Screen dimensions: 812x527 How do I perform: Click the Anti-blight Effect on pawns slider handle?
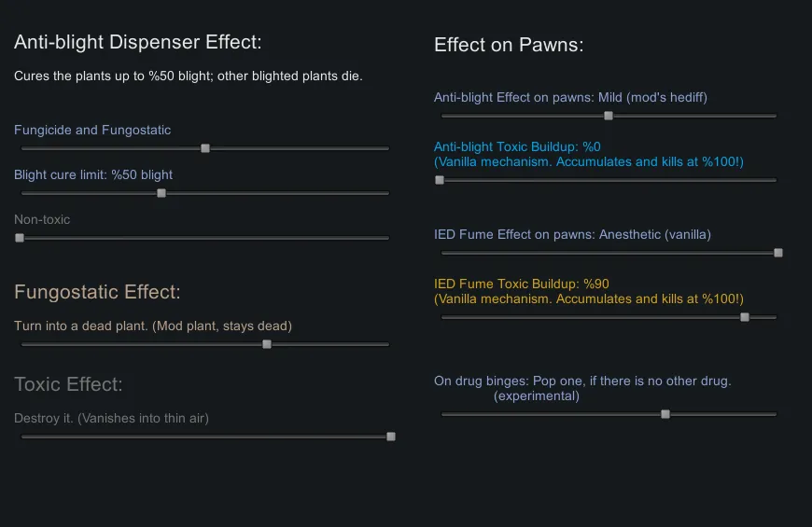(x=609, y=117)
